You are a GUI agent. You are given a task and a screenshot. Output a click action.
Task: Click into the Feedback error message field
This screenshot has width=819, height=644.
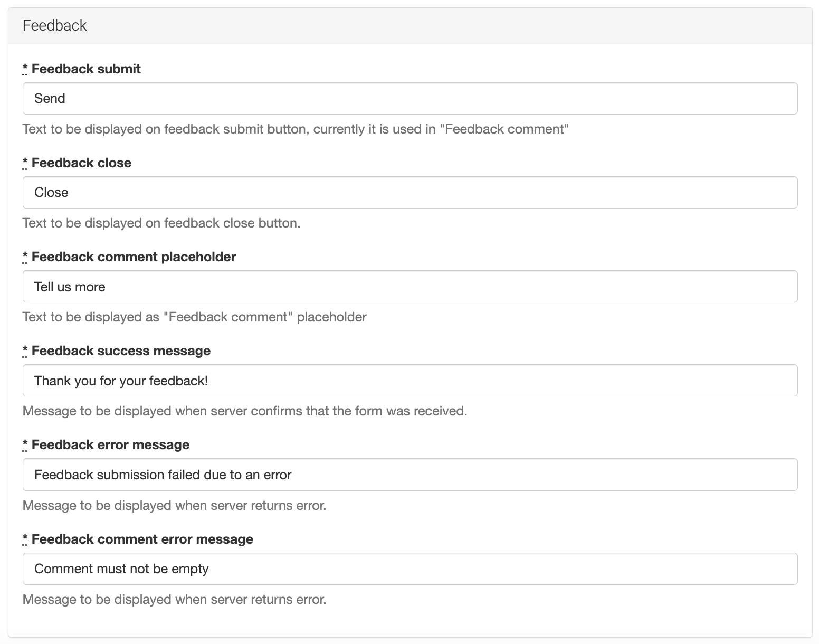click(409, 475)
